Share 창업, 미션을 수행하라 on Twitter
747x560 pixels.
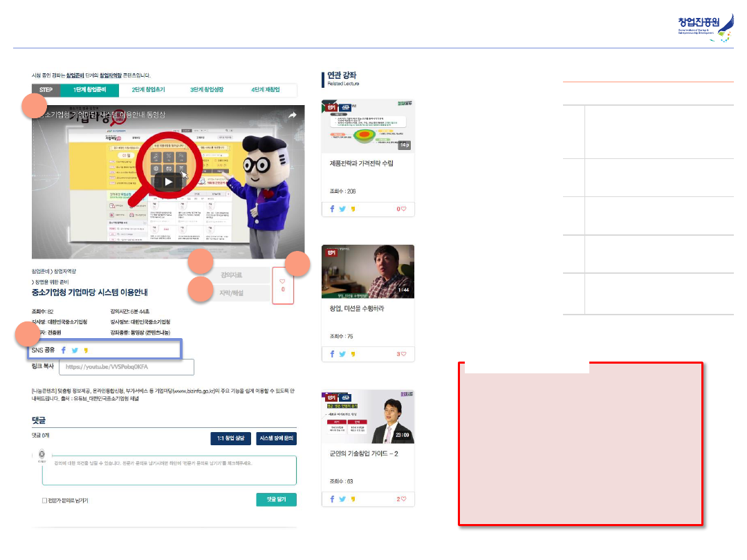tap(342, 354)
